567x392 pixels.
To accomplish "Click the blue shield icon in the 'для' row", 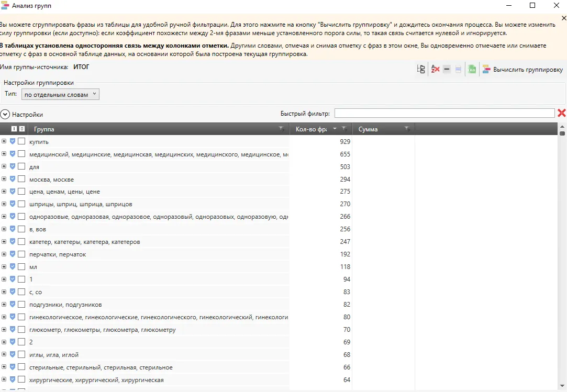I will [x=13, y=166].
